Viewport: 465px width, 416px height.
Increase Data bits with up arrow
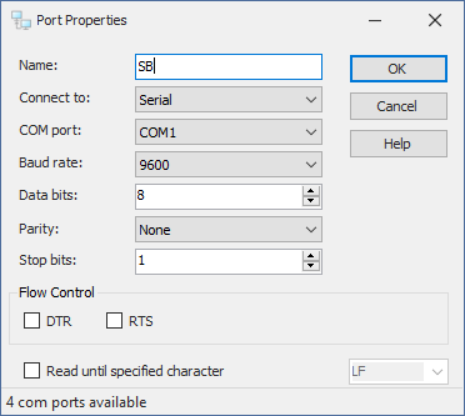coord(311,191)
